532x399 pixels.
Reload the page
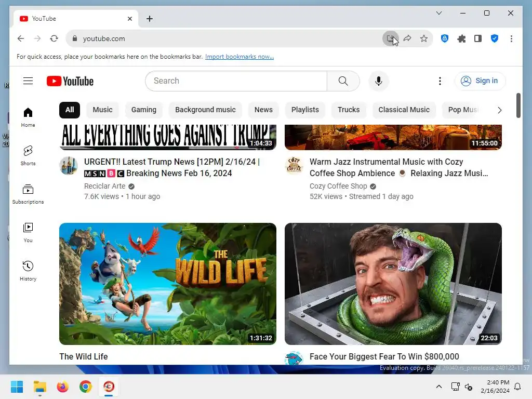(54, 38)
